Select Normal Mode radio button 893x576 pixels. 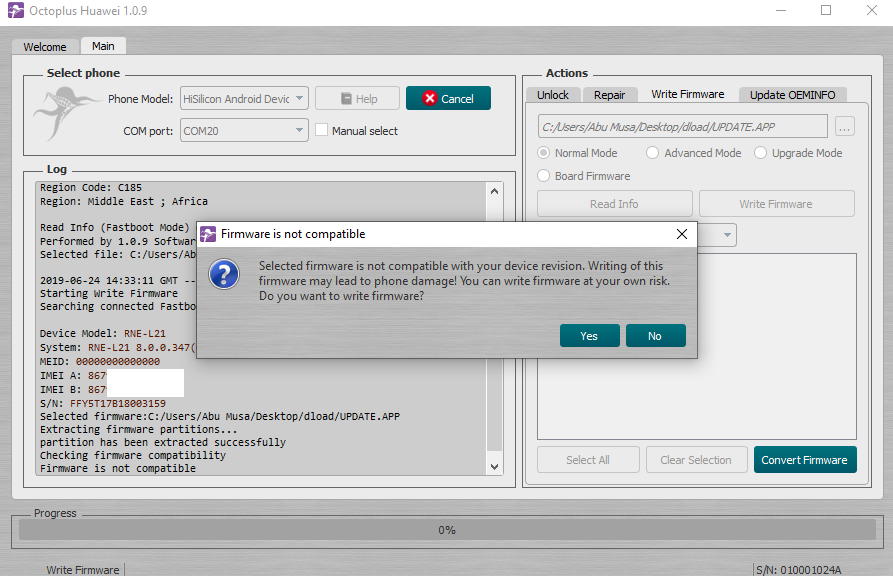click(544, 153)
